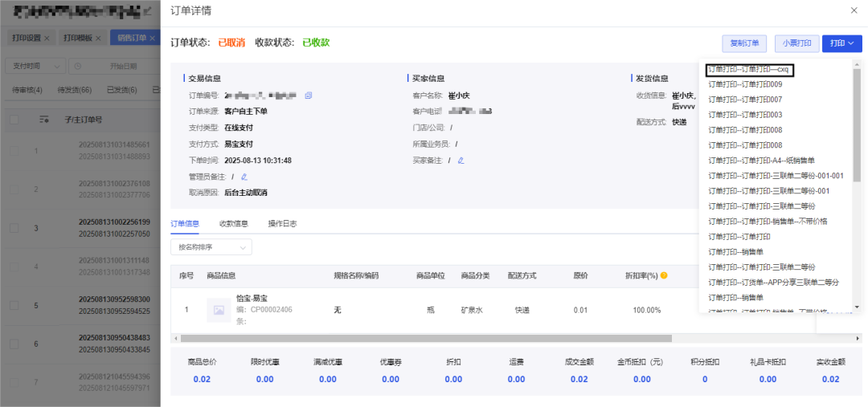
Task: Click the print template list vertical scrollbar
Action: [857, 125]
